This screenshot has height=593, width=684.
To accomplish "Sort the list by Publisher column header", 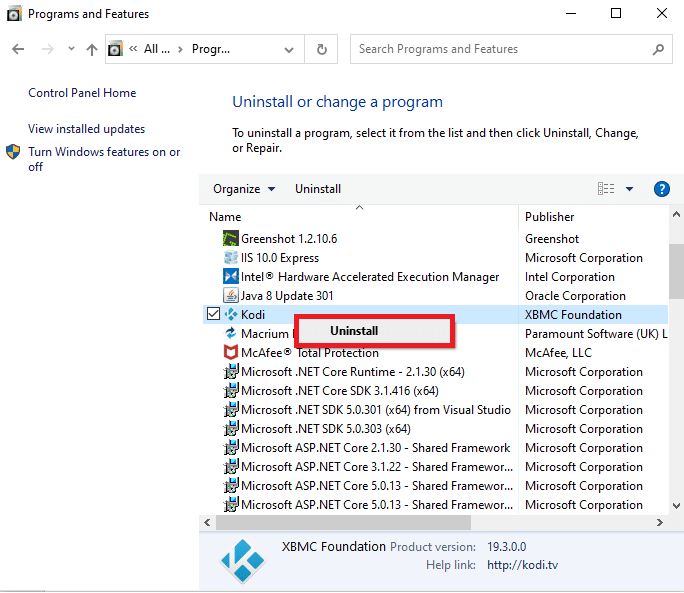I will [550, 217].
